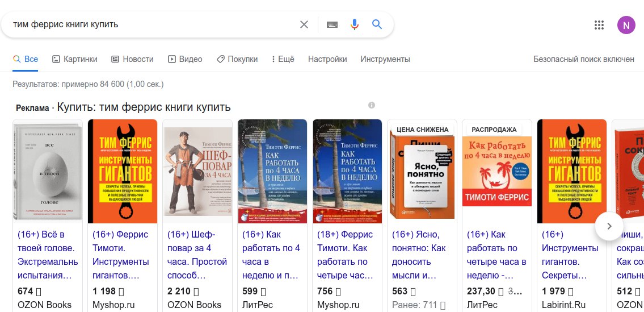Open the account avatar labeled N
Screen dimensions: 644x312
click(626, 25)
